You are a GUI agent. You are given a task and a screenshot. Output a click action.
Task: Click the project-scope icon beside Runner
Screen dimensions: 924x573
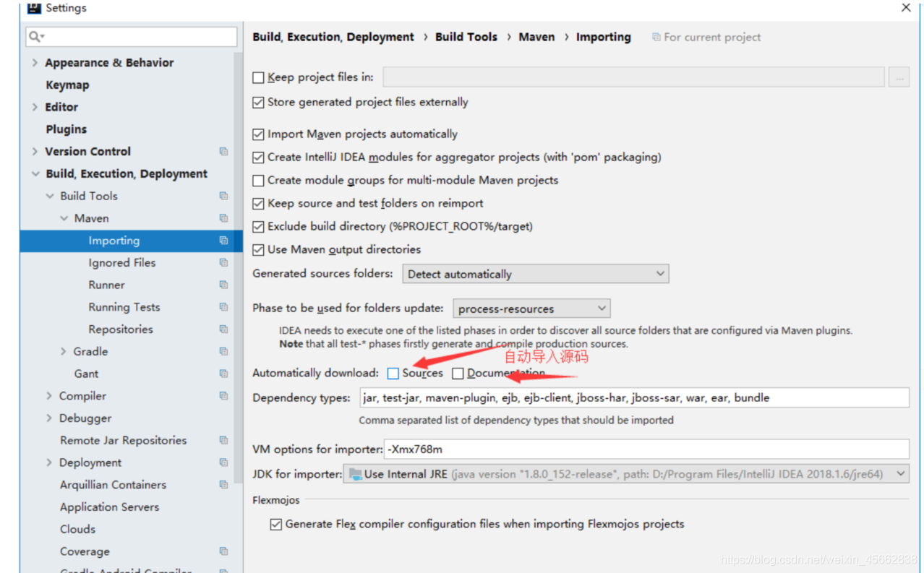pyautogui.click(x=223, y=285)
